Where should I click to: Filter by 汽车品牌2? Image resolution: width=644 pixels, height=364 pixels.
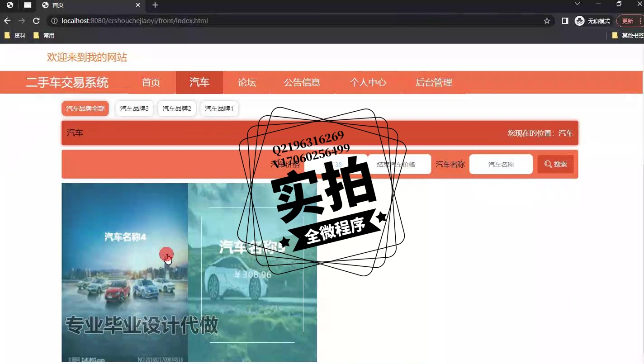coord(177,109)
